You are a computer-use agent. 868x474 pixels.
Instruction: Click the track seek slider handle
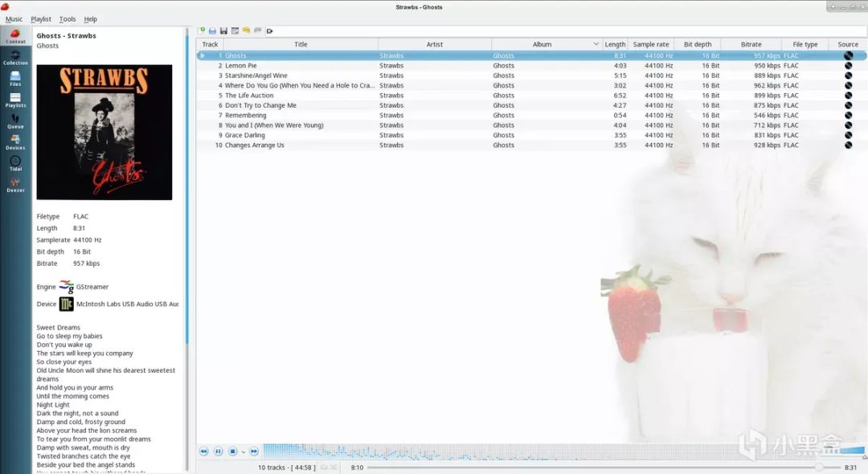(x=818, y=468)
